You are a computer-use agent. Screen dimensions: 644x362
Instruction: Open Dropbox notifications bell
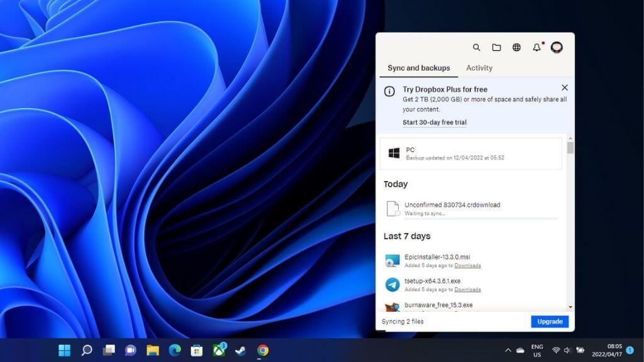pyautogui.click(x=537, y=47)
